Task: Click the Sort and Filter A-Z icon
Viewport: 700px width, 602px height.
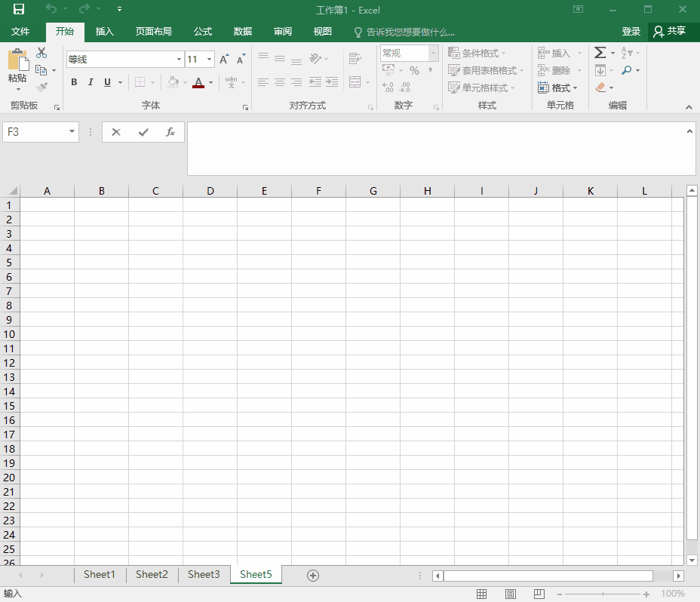Action: point(627,53)
